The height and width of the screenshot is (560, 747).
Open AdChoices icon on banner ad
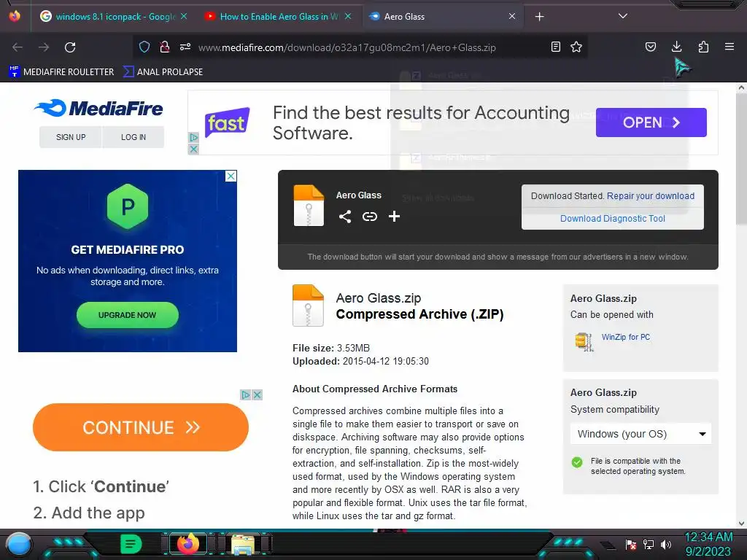(x=193, y=137)
